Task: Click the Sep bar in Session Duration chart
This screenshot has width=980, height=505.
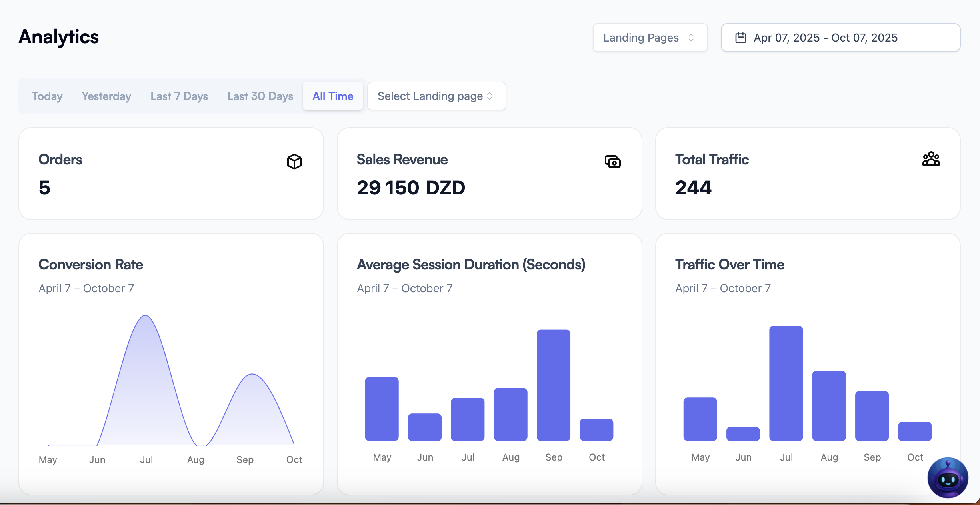Action: [553, 385]
